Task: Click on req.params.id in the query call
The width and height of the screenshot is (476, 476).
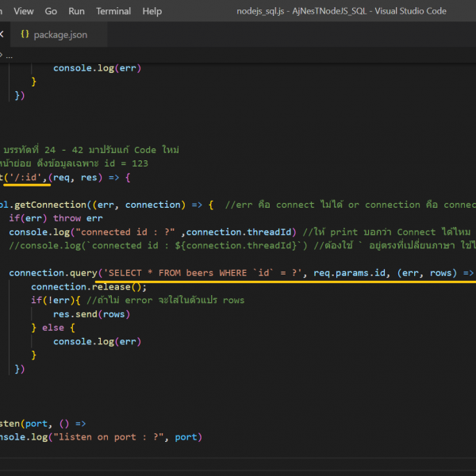Action: [x=348, y=273]
